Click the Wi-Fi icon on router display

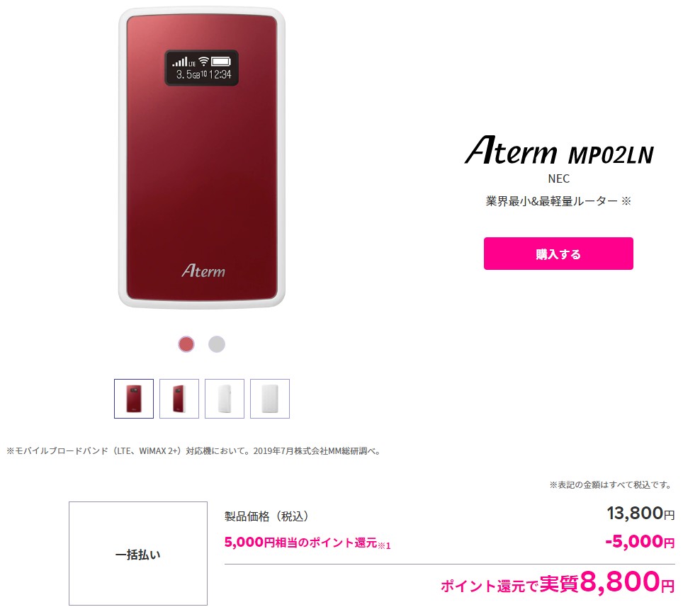[203, 61]
